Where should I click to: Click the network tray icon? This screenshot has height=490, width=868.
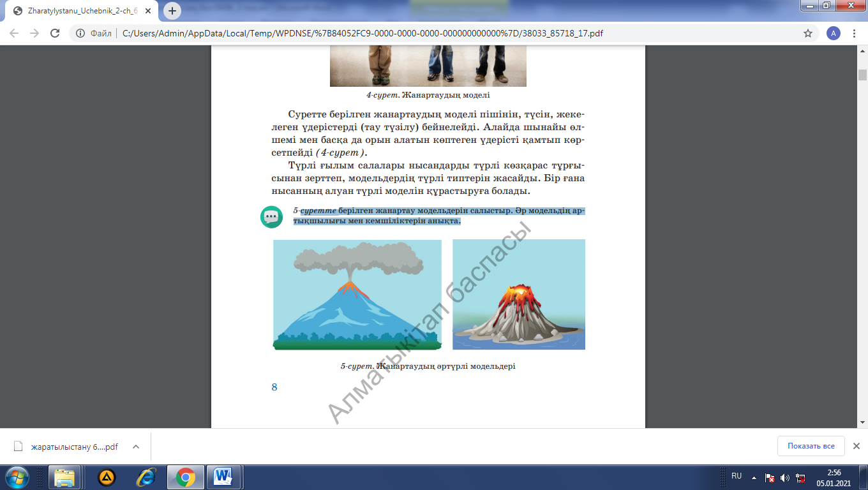click(x=800, y=477)
